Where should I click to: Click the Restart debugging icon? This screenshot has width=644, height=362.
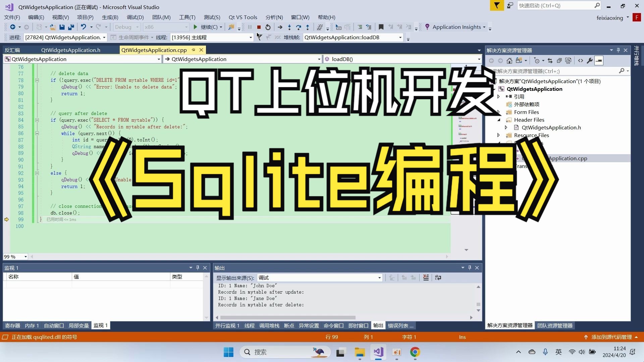(x=268, y=27)
